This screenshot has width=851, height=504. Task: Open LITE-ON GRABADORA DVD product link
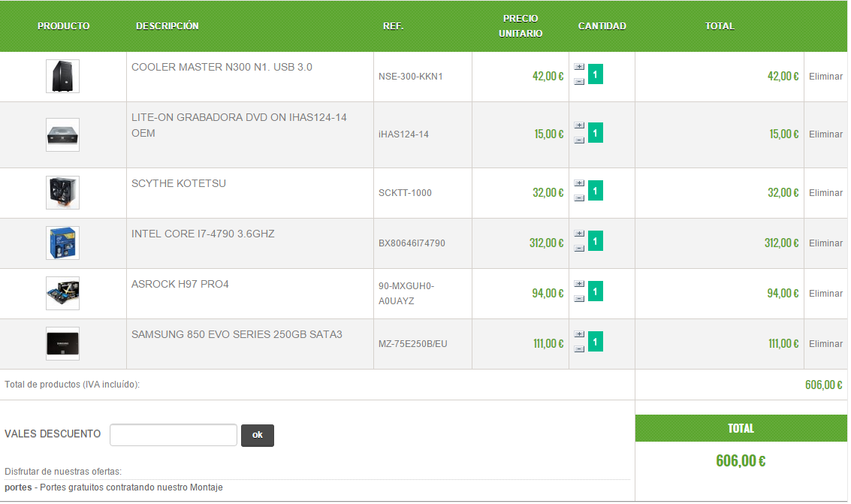click(239, 125)
